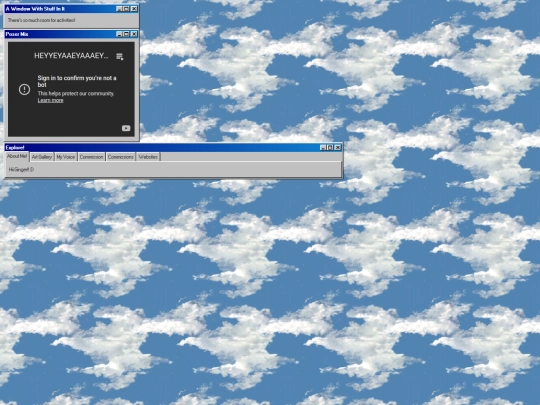
Task: Open the video playlist queue icon
Action: click(120, 56)
